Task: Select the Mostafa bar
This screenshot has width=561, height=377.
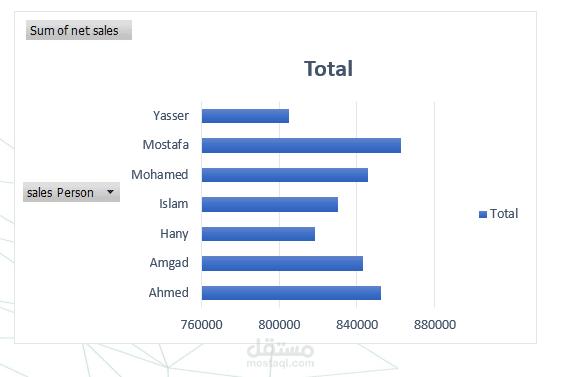Action: 301,146
